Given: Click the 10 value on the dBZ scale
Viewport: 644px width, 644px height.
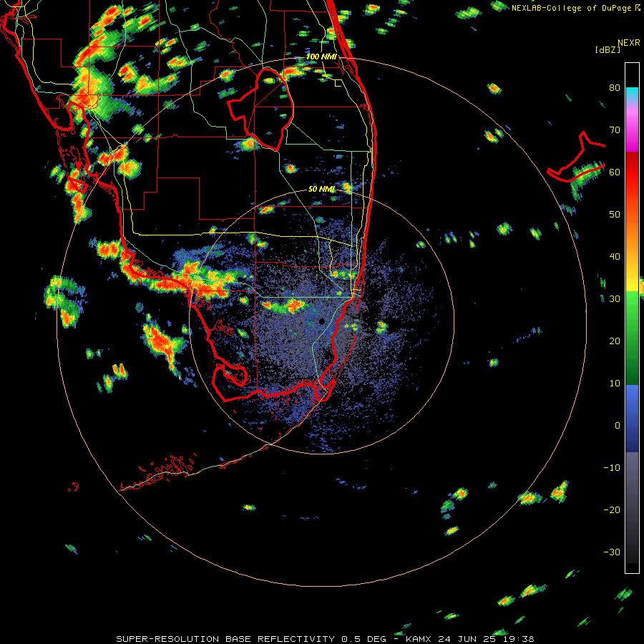Looking at the screenshot, I should pyautogui.click(x=615, y=384).
